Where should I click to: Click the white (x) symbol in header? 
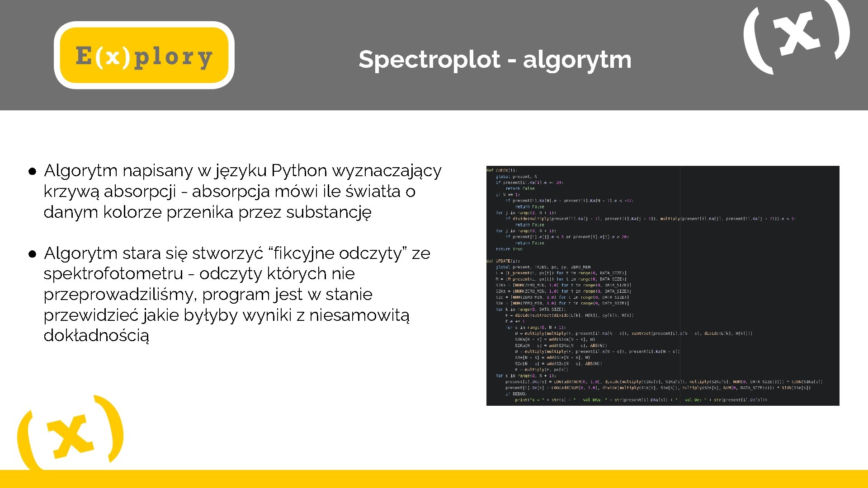click(x=797, y=35)
